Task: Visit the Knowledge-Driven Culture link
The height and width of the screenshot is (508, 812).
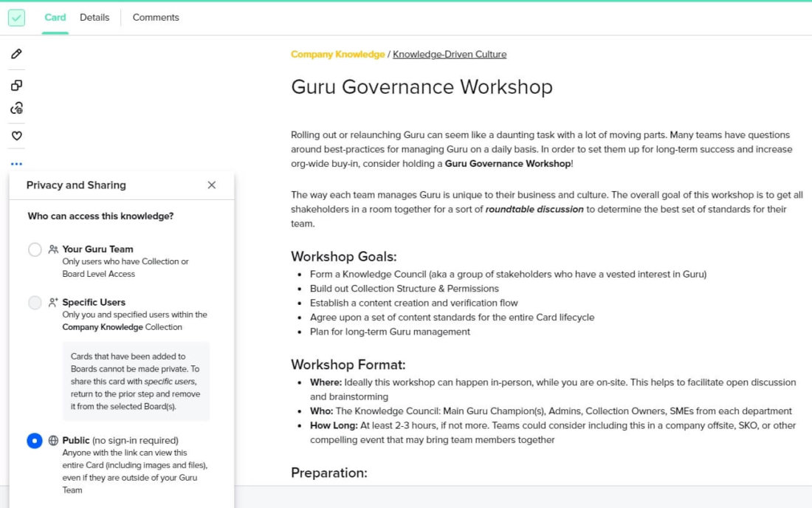Action: click(x=450, y=54)
